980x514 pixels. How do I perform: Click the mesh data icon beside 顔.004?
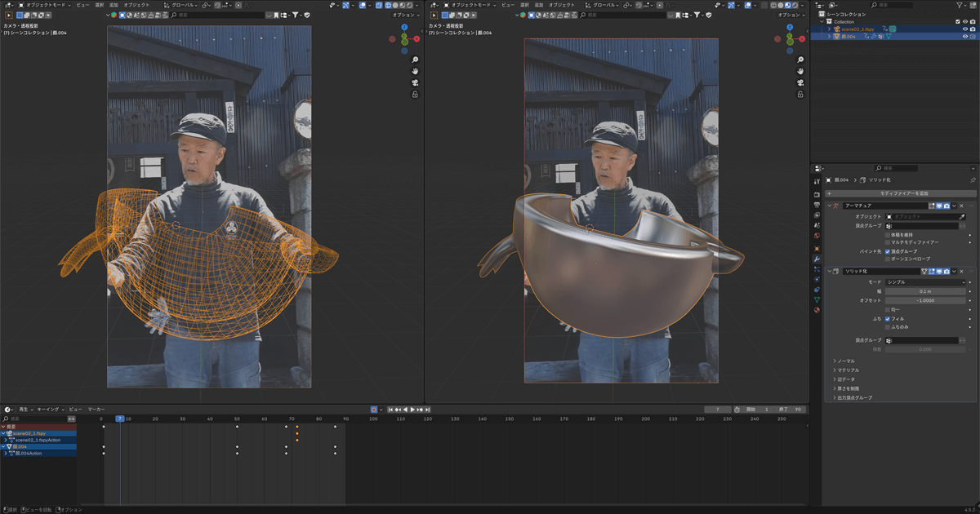889,36
